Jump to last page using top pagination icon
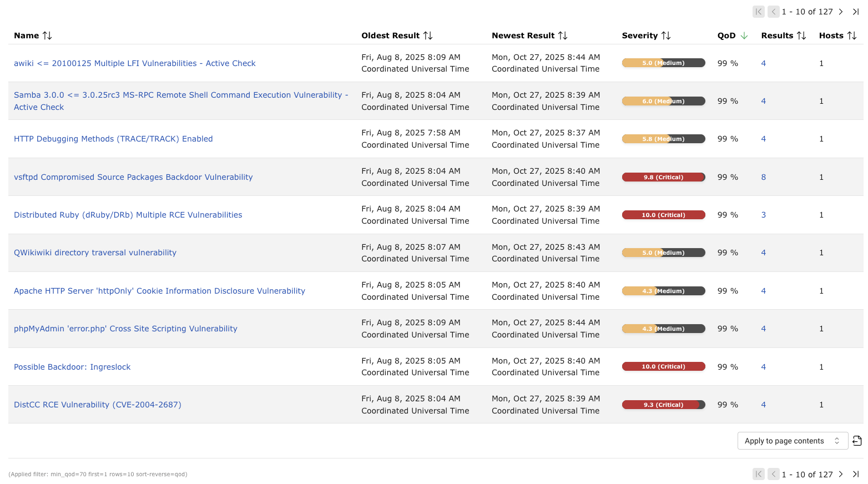The height and width of the screenshot is (484, 868). (x=856, y=12)
